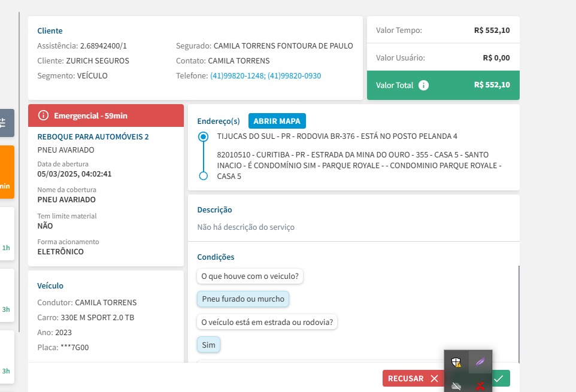Open Windows Security shield tray icon
576x392 pixels.
coord(457,362)
